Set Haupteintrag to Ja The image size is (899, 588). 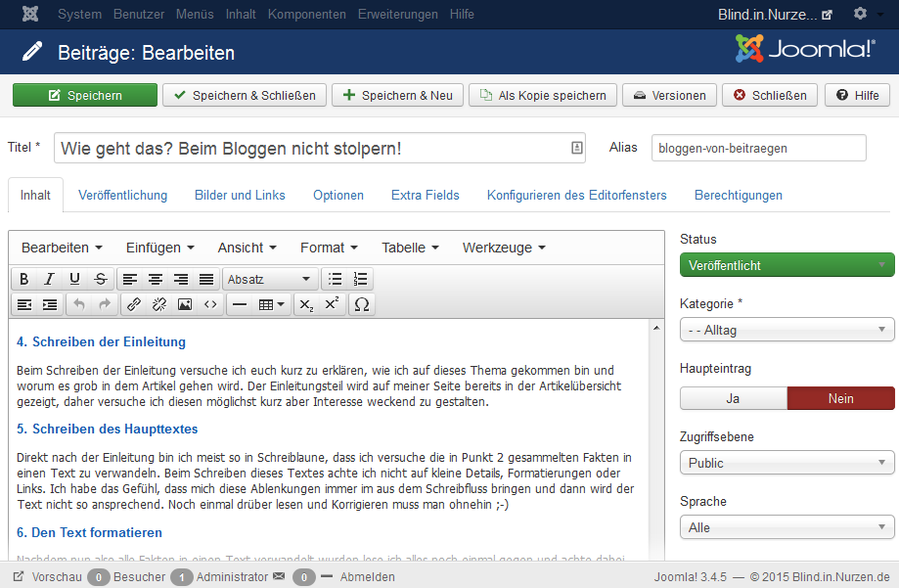click(734, 398)
